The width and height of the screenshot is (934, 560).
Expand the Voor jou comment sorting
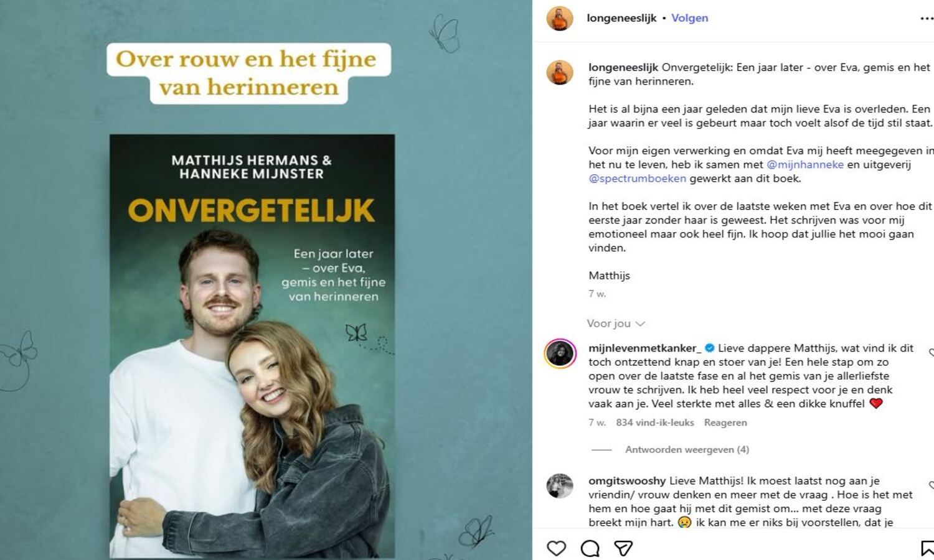615,324
